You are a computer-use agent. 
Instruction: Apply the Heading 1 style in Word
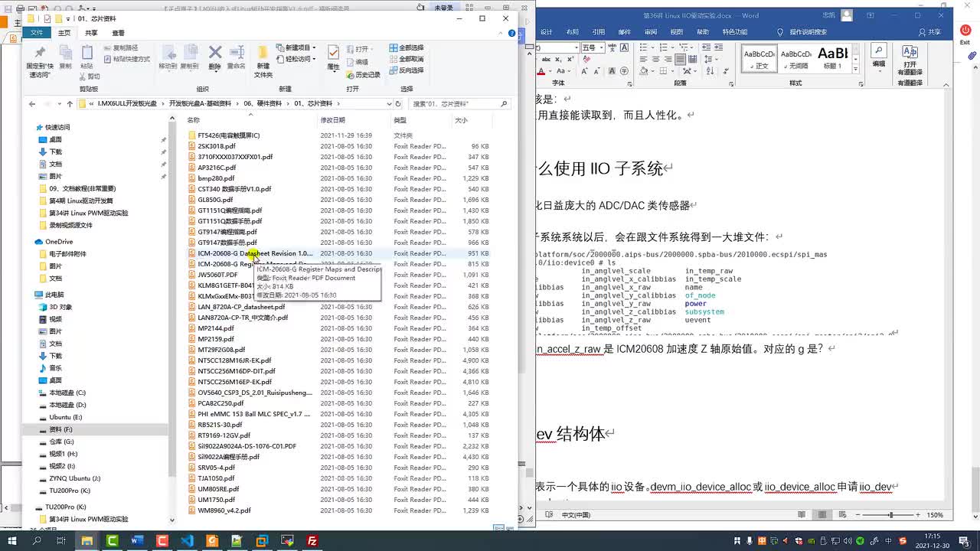[833, 57]
